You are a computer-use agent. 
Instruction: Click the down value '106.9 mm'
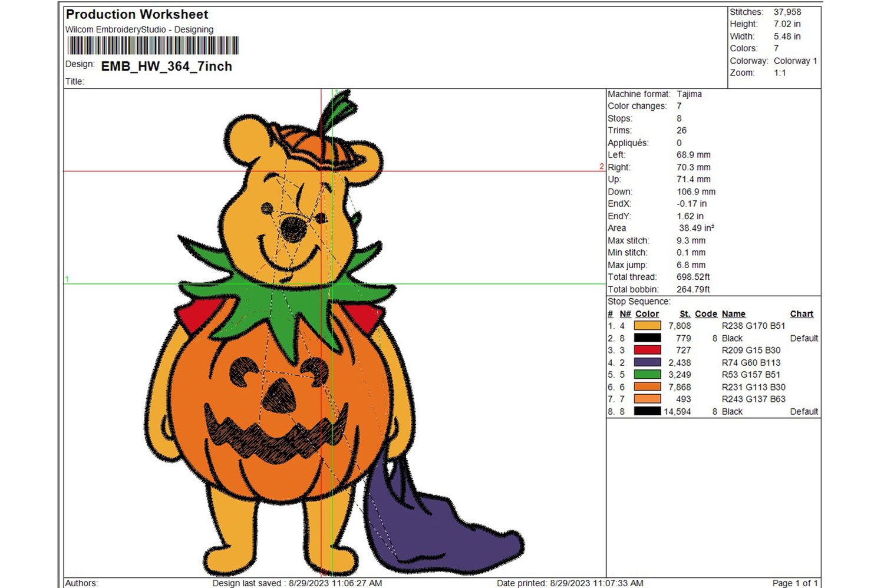696,191
